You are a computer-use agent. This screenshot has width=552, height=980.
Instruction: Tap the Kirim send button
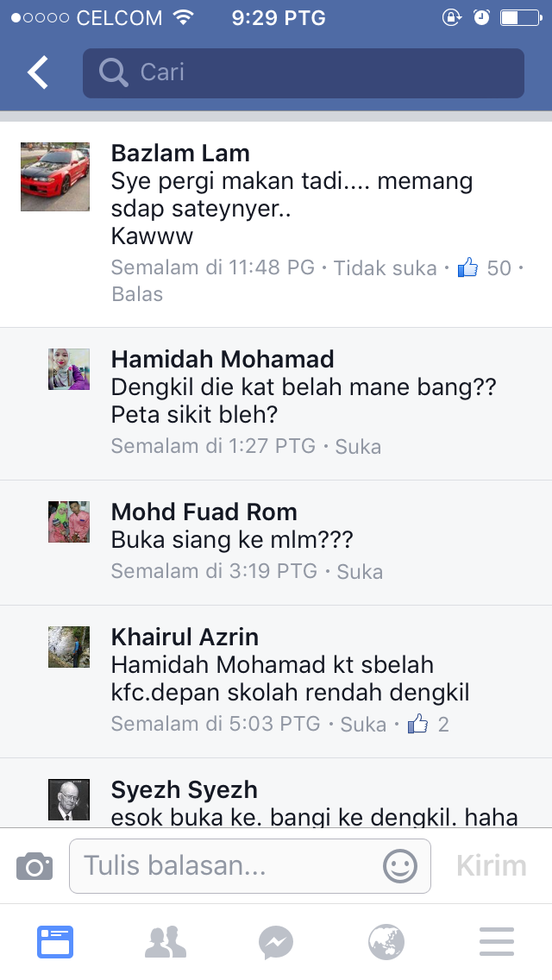pos(492,866)
